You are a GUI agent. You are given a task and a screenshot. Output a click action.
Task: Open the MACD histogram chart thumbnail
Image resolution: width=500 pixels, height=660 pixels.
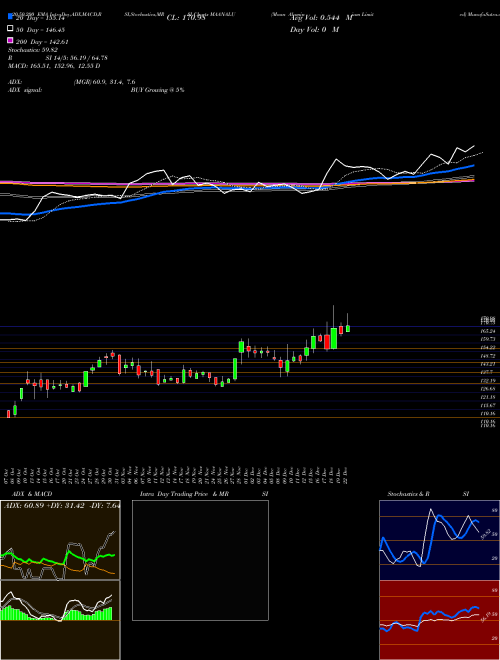(x=60, y=620)
